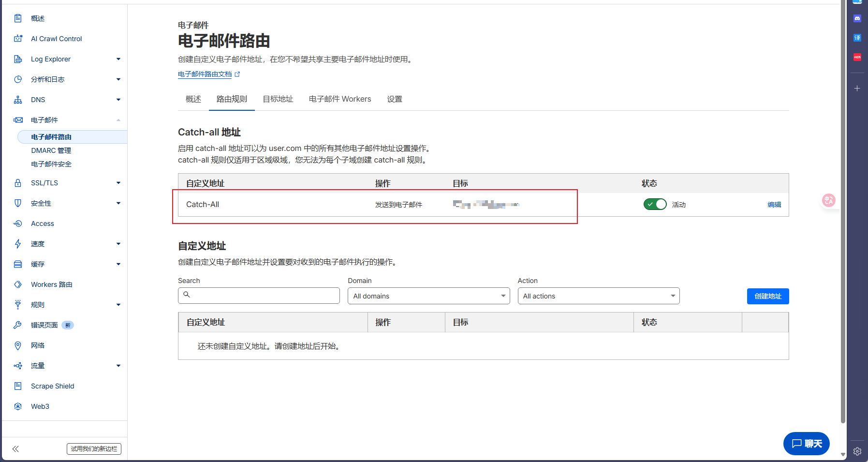This screenshot has width=868, height=462.
Task: Click the SSL/TLS padlock icon
Action: point(18,183)
